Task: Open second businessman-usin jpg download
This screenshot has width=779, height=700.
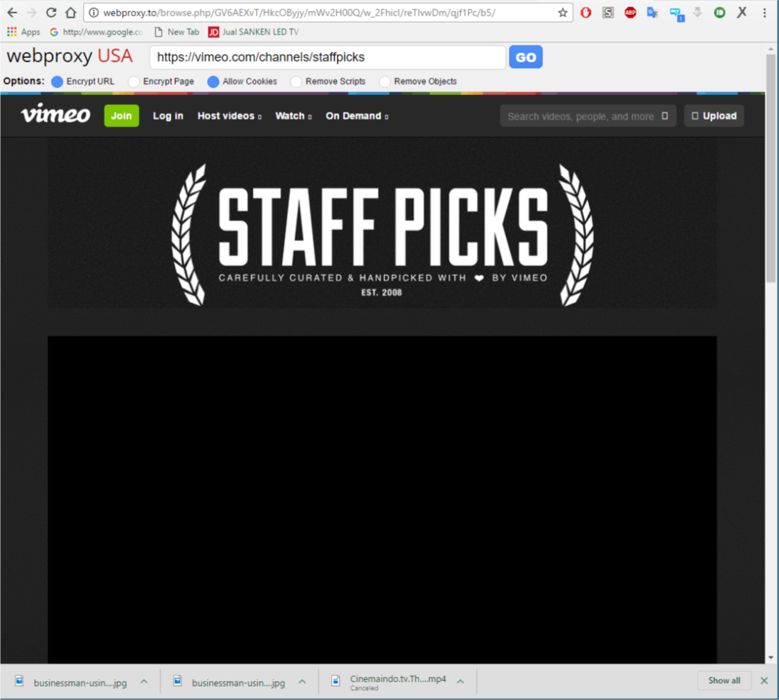Action: pos(230,682)
